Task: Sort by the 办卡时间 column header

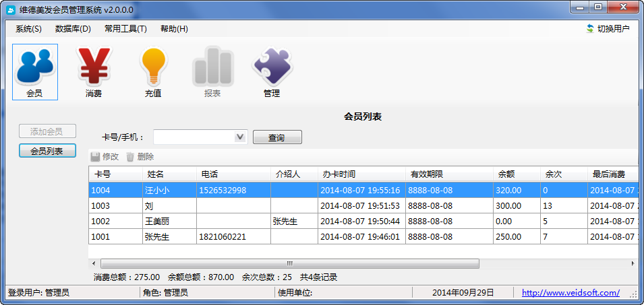Action: (361, 174)
